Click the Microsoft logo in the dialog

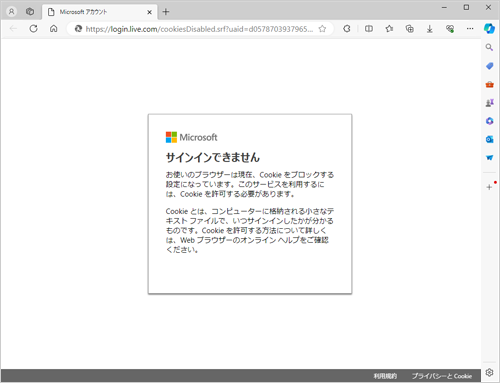coord(191,137)
